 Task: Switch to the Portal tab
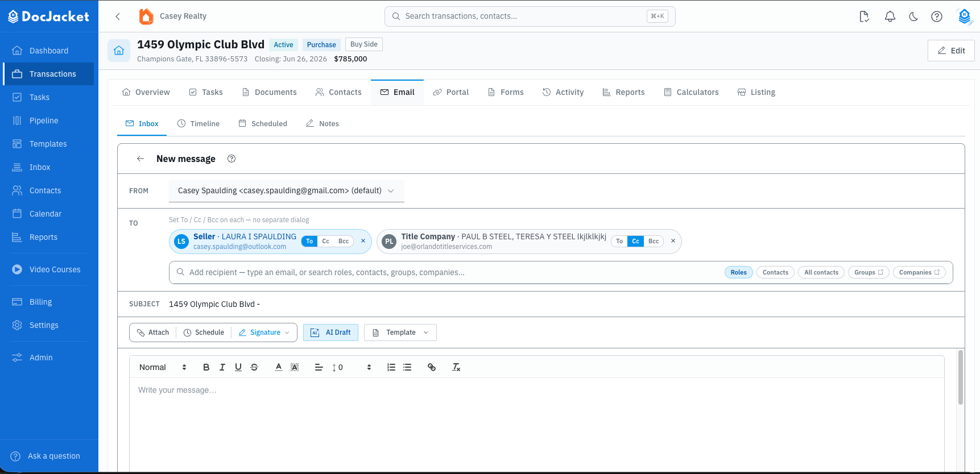(451, 92)
